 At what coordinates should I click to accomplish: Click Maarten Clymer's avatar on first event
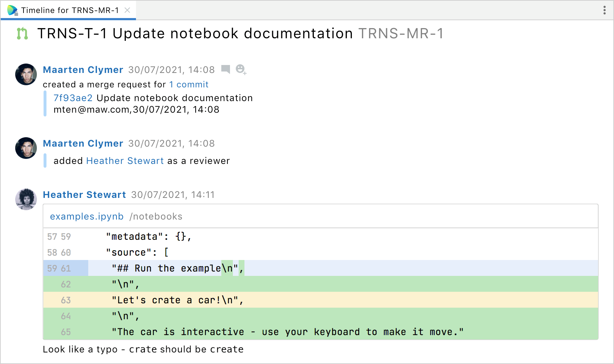pyautogui.click(x=26, y=74)
